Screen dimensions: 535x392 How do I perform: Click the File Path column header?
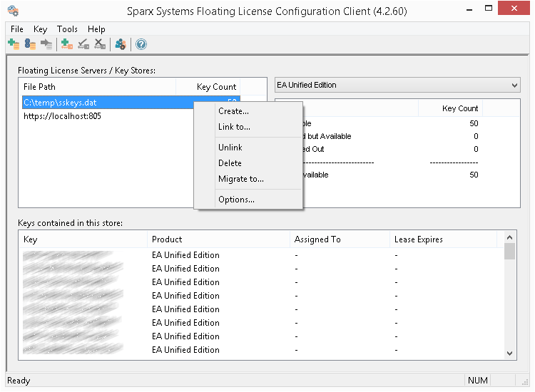tap(40, 87)
